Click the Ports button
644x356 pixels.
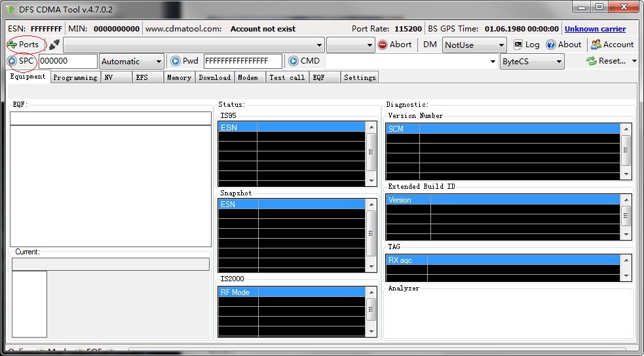point(24,45)
